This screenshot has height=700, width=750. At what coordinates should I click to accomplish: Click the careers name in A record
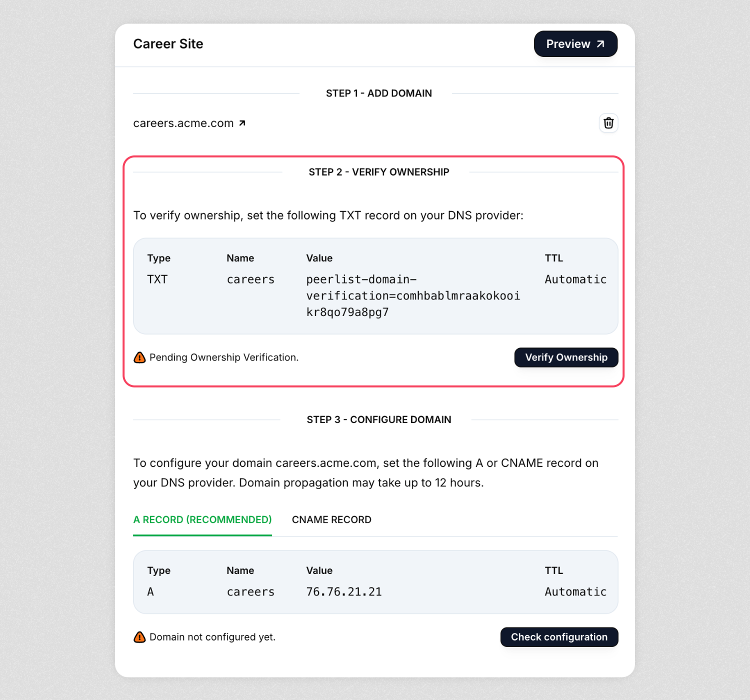click(x=250, y=591)
